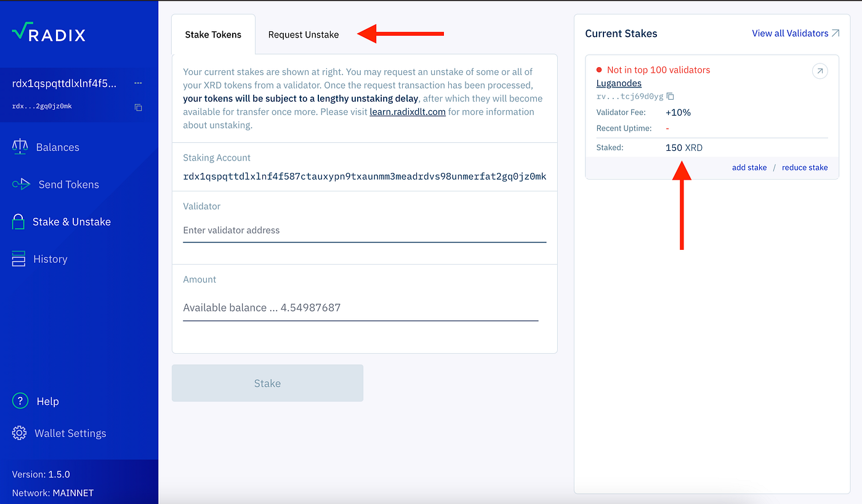Click add stake for Luganodes
Viewport: 862px width, 504px height.
(749, 167)
